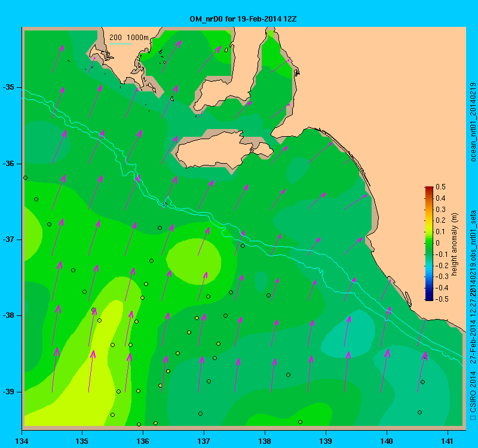
Task: Click the height anomaly (m) label
Action: 454,244
